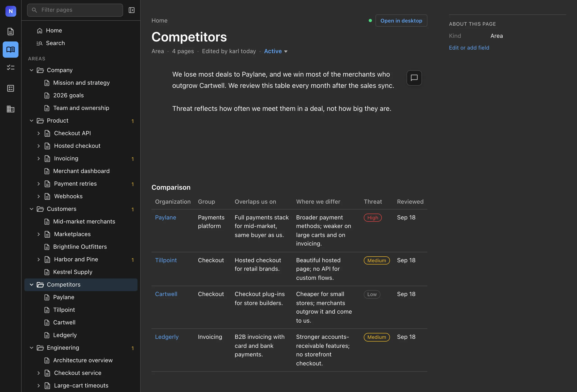Collapse the Product area chevron

tap(32, 121)
